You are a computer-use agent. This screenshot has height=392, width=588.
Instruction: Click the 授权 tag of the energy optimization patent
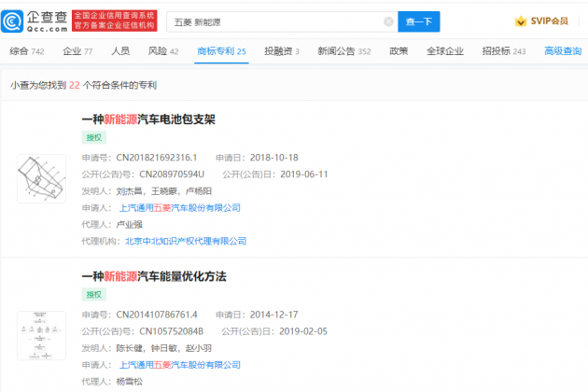click(x=94, y=295)
